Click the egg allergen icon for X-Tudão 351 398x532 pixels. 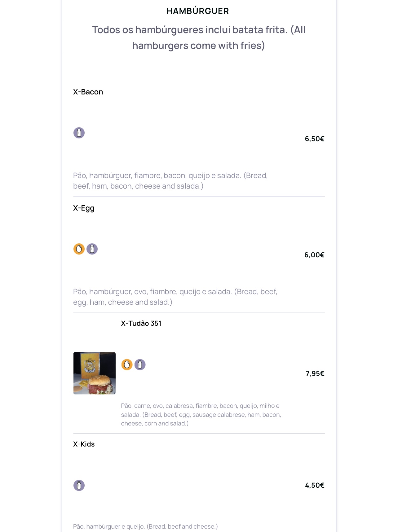click(x=127, y=365)
